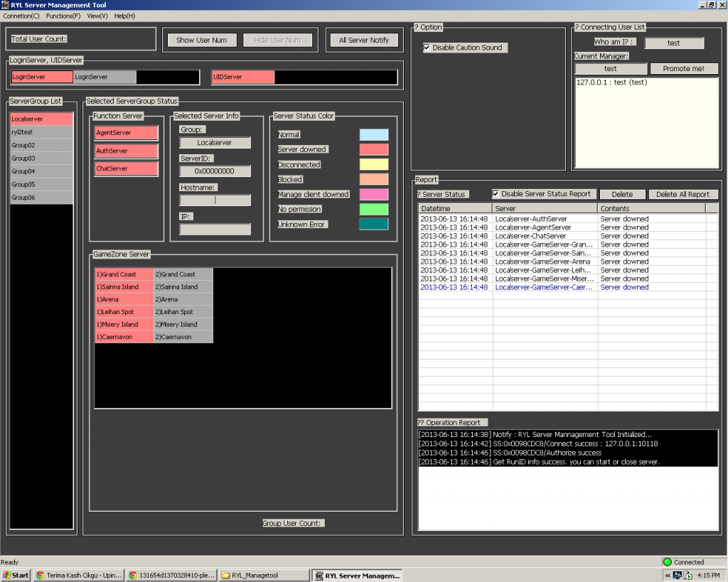Select ryl2test in the ServerGroup List
Image resolution: width=728 pixels, height=582 pixels.
(41, 132)
